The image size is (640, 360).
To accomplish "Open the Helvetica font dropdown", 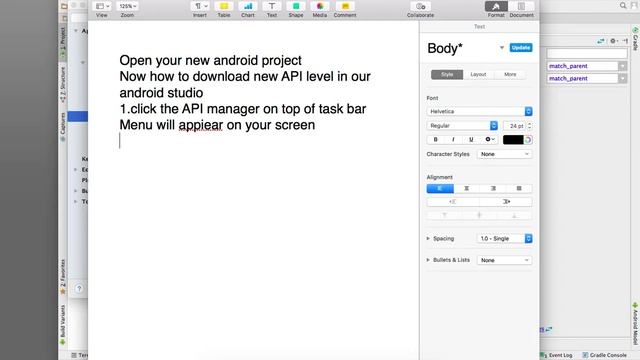I will click(479, 111).
